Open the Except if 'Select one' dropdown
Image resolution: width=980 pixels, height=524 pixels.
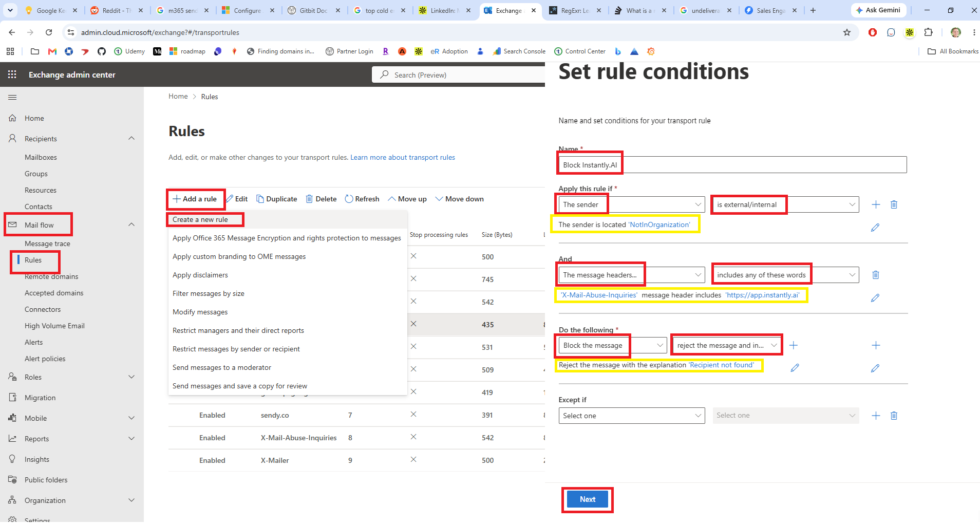[632, 416]
